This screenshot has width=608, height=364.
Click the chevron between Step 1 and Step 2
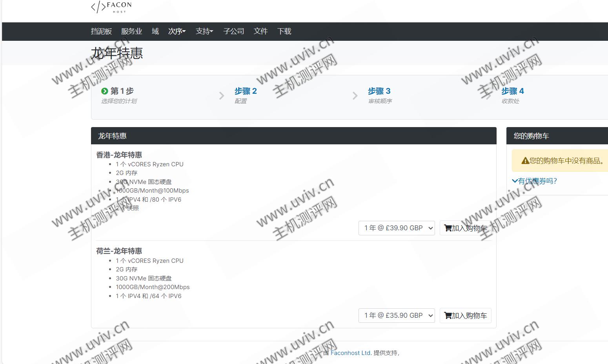tap(222, 96)
